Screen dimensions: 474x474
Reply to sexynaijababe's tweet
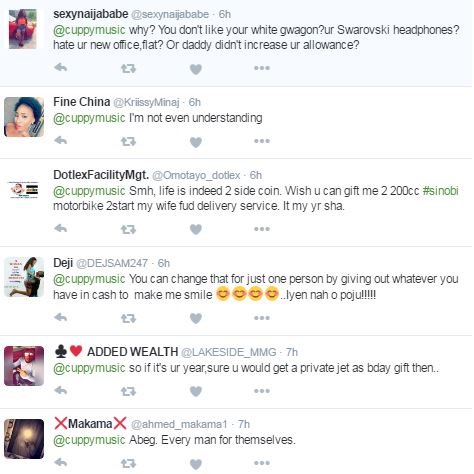point(61,68)
